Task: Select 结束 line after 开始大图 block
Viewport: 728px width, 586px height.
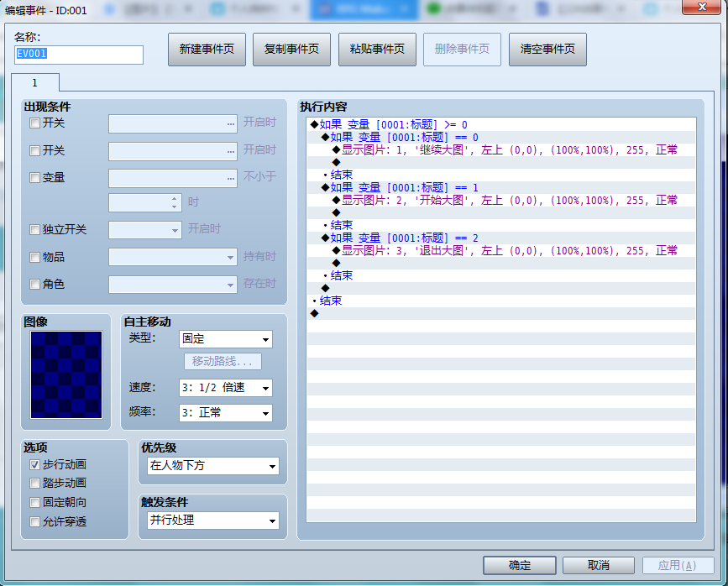Action: pos(501,225)
